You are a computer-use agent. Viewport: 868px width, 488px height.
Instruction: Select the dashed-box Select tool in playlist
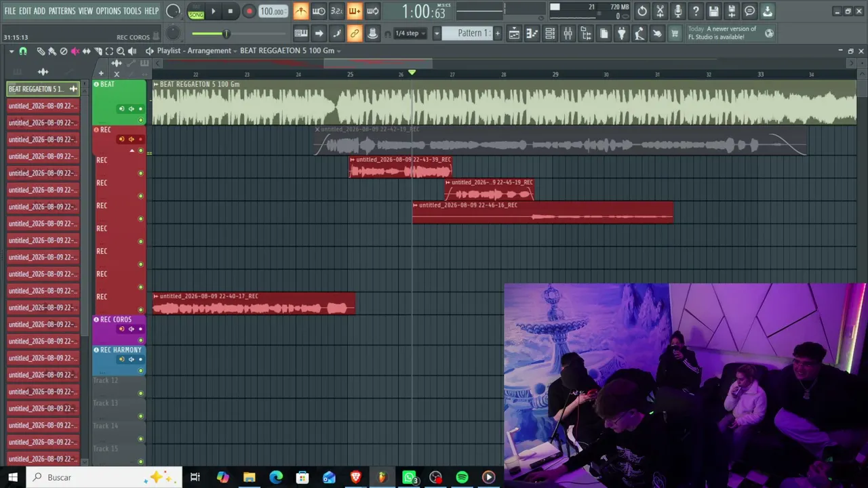click(109, 51)
